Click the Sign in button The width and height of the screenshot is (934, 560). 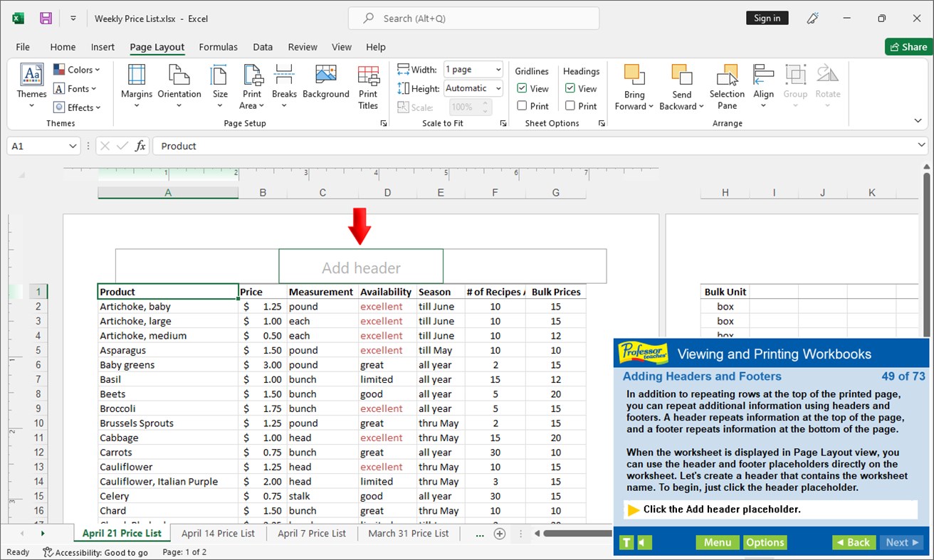[x=767, y=18]
